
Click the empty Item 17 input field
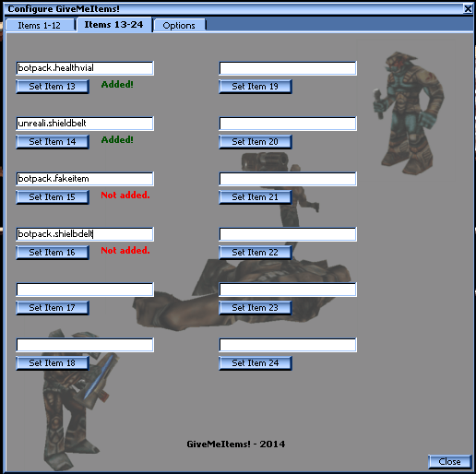pos(85,290)
